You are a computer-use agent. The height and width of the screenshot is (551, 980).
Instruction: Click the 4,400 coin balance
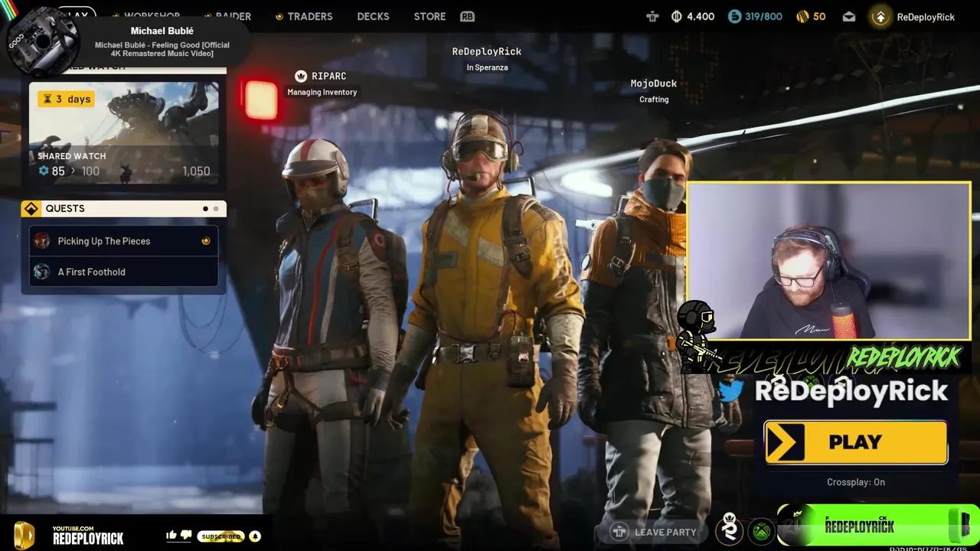(701, 16)
